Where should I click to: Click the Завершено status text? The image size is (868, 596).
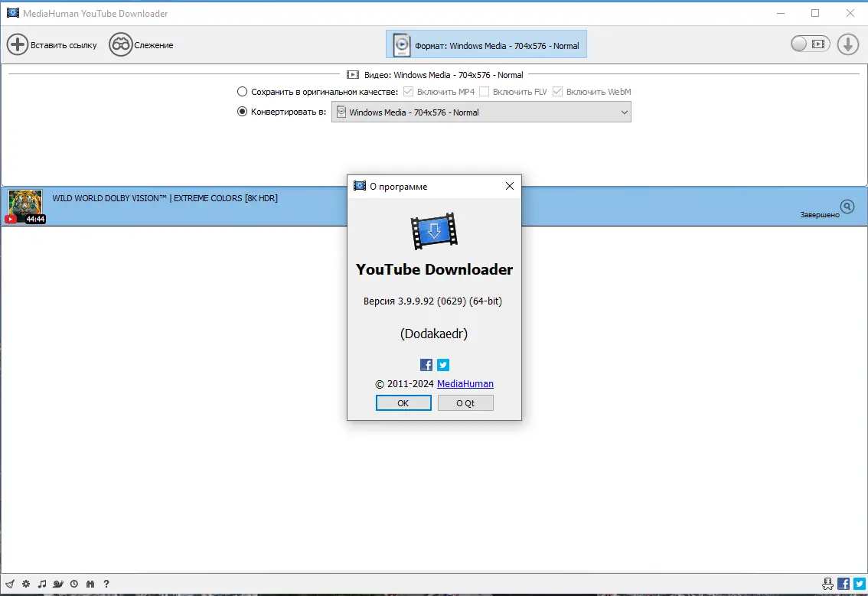[x=819, y=215]
